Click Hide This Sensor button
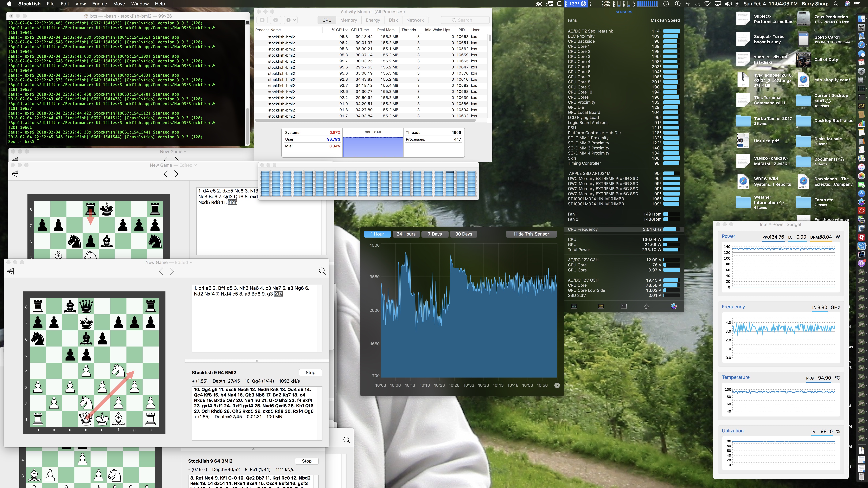 tap(531, 234)
